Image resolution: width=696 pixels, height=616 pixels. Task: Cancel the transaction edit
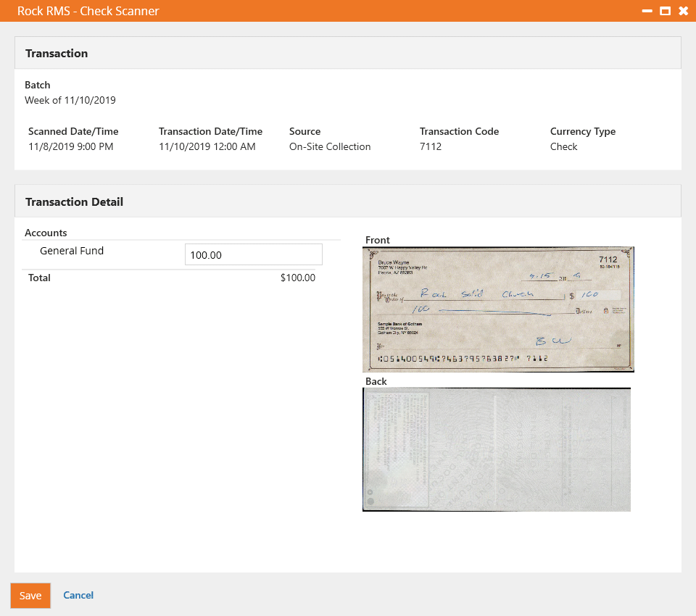tap(78, 595)
